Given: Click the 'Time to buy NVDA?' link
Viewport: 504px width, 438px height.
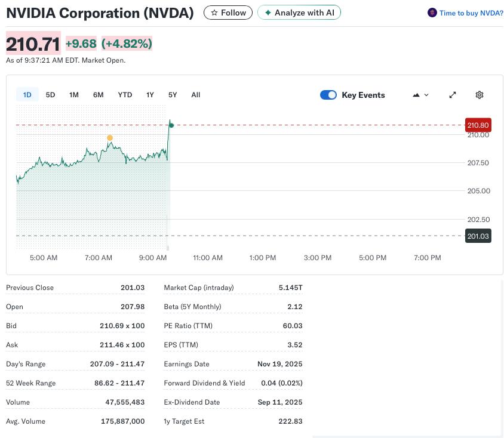Looking at the screenshot, I should (471, 13).
